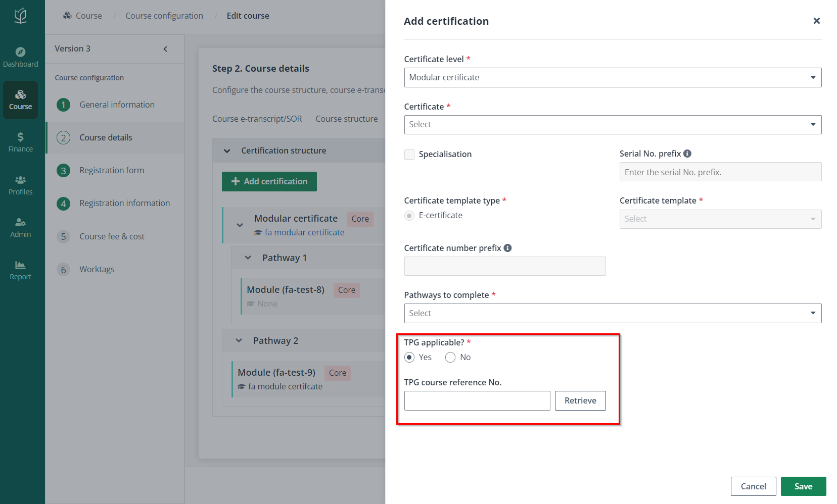Open the Report section
The width and height of the screenshot is (837, 504).
tap(20, 270)
